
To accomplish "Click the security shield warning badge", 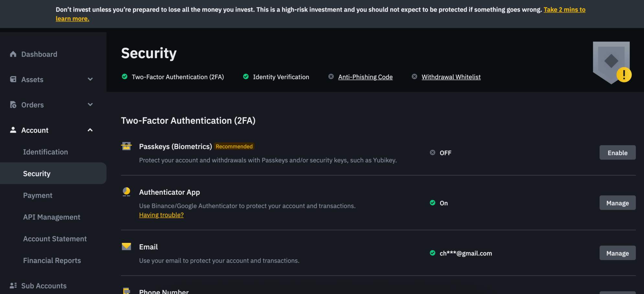I will pyautogui.click(x=612, y=62).
